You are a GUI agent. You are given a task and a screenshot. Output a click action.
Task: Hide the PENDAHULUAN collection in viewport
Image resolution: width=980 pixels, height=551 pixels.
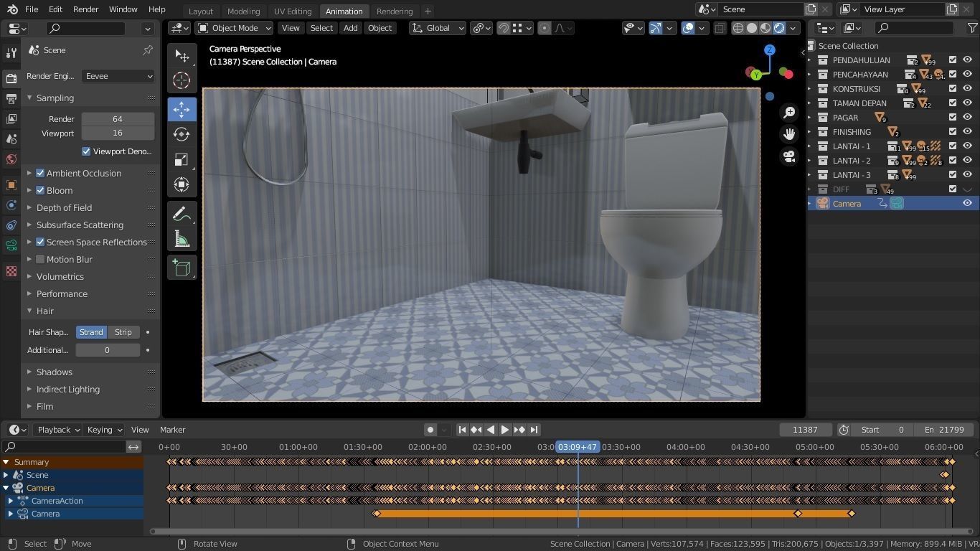967,60
